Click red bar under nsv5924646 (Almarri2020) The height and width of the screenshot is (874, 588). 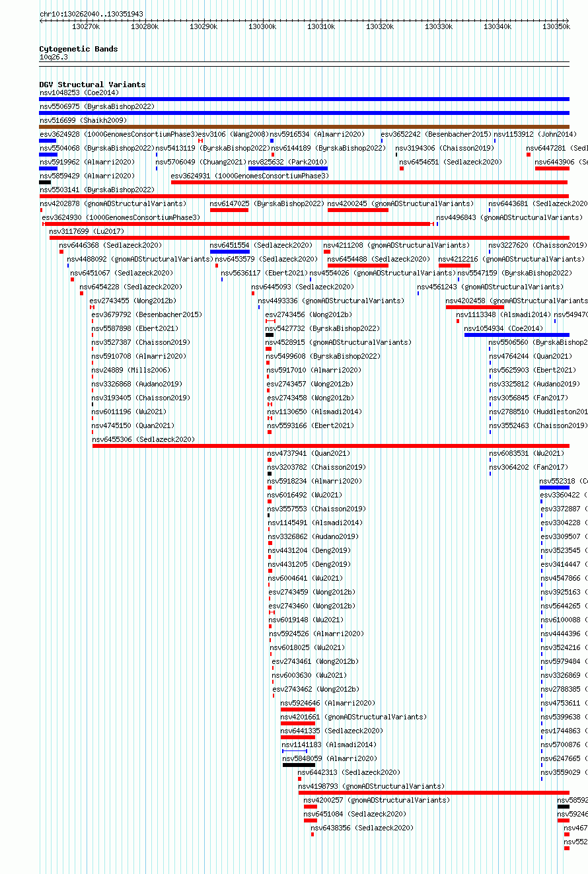tap(298, 710)
